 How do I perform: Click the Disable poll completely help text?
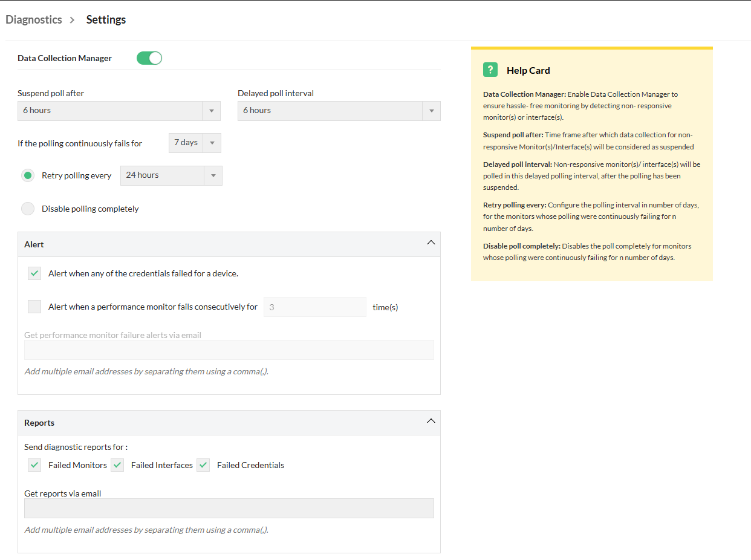tap(587, 252)
